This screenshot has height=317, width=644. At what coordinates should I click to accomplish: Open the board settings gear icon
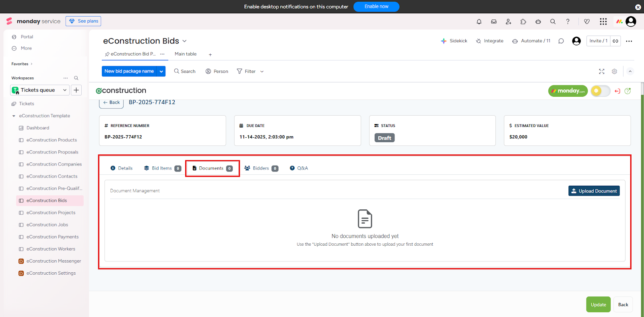tap(614, 71)
